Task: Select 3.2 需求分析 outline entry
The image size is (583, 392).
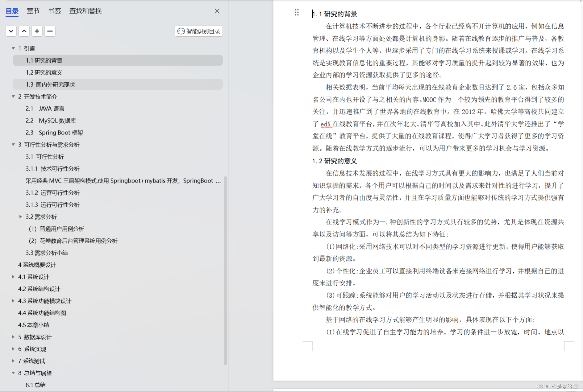Action: coord(41,217)
